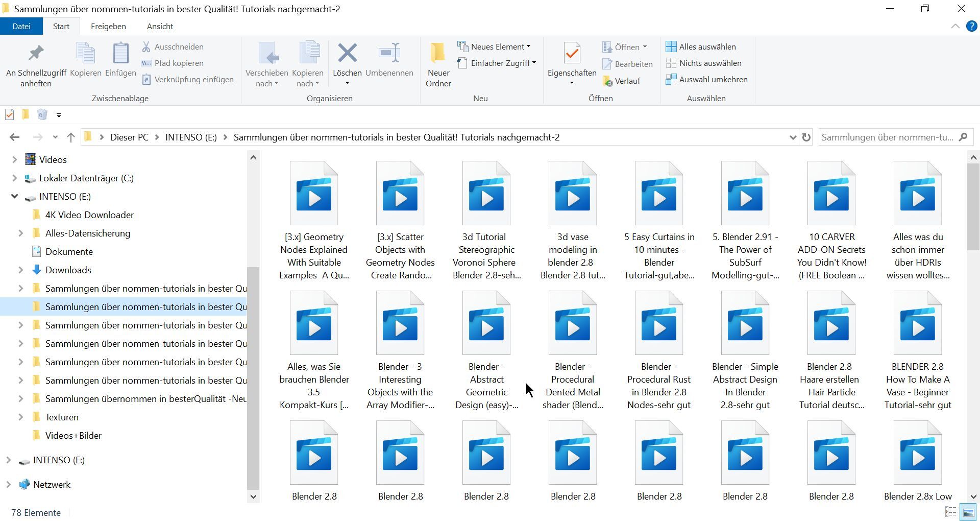The image size is (980, 521).
Task: Click Nichts auswählen
Action: coord(704,63)
